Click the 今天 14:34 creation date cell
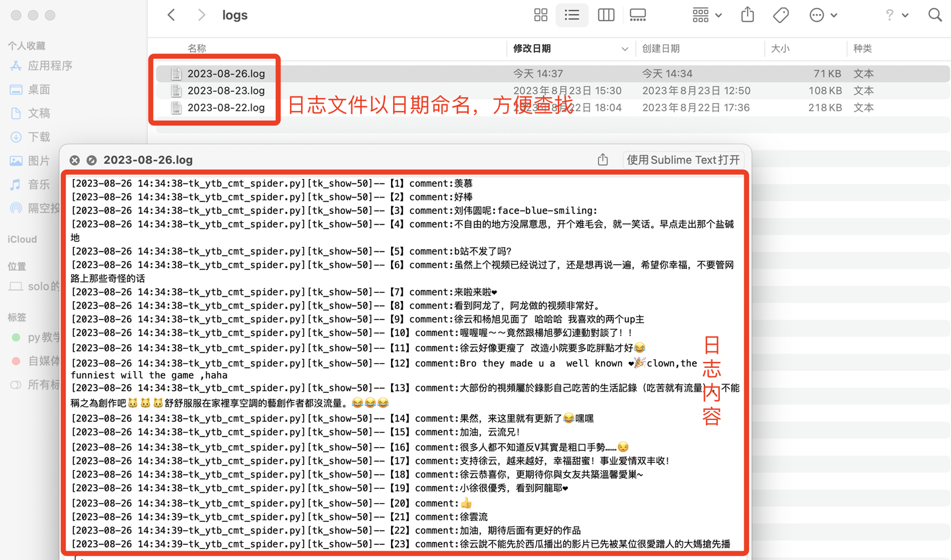 (x=667, y=73)
